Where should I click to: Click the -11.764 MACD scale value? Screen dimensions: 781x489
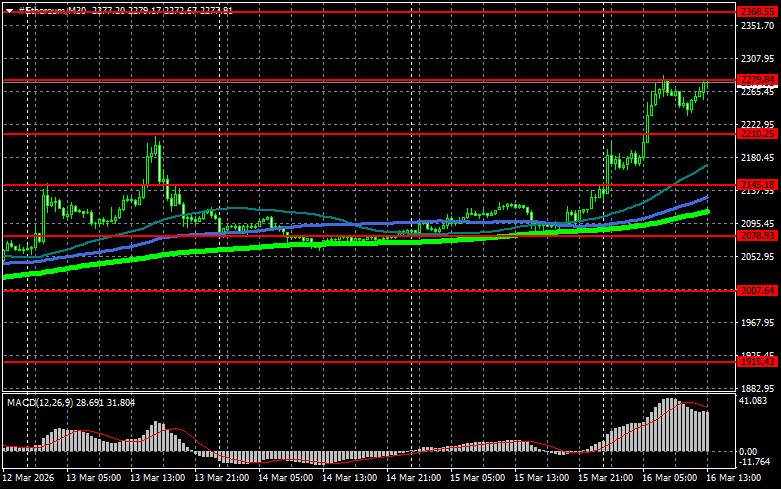point(755,462)
